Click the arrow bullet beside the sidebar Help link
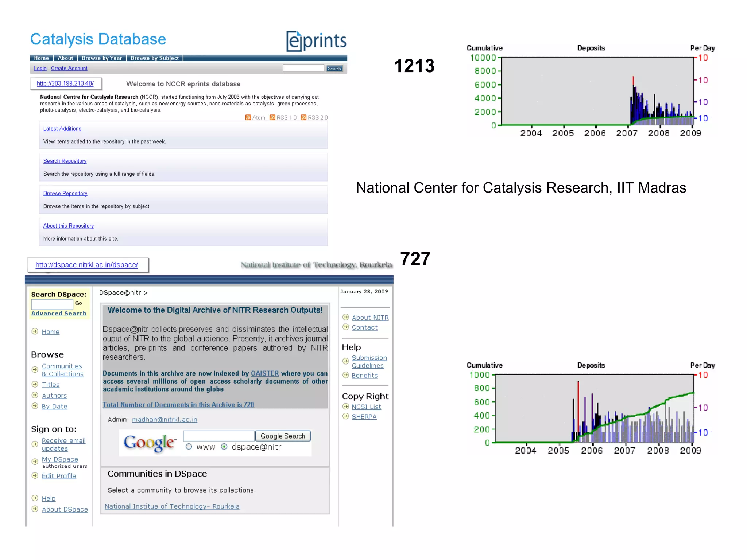Viewport: 747px width, 560px height. click(35, 498)
